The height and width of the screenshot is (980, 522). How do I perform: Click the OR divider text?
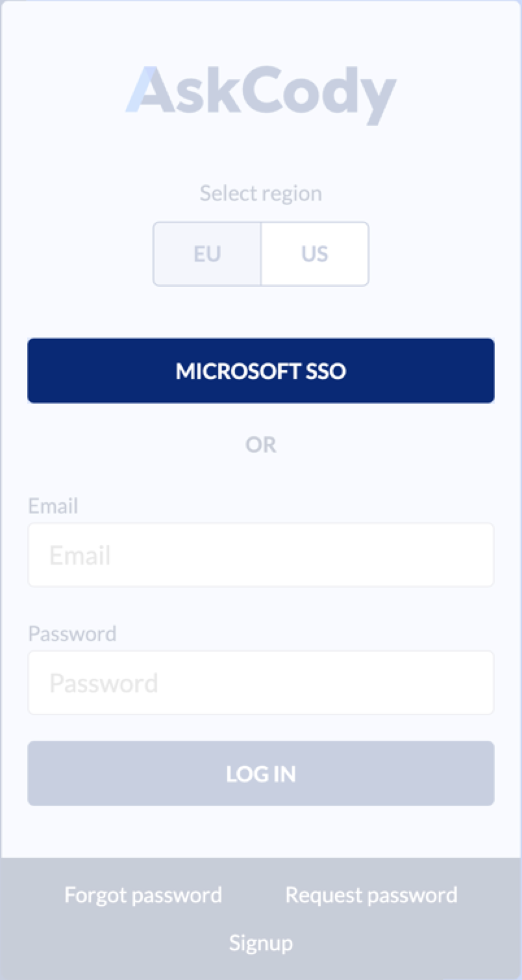260,444
